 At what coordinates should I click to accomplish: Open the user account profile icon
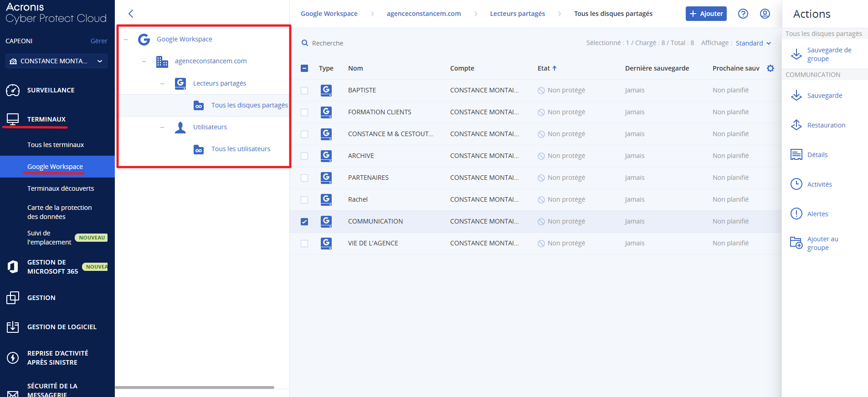point(765,14)
